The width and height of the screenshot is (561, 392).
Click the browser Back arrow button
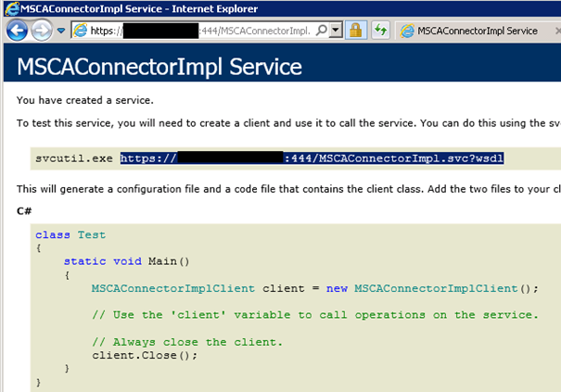point(16,31)
